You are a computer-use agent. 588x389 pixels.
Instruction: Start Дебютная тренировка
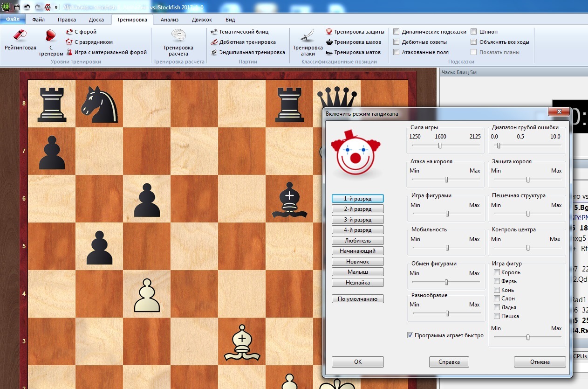click(243, 42)
